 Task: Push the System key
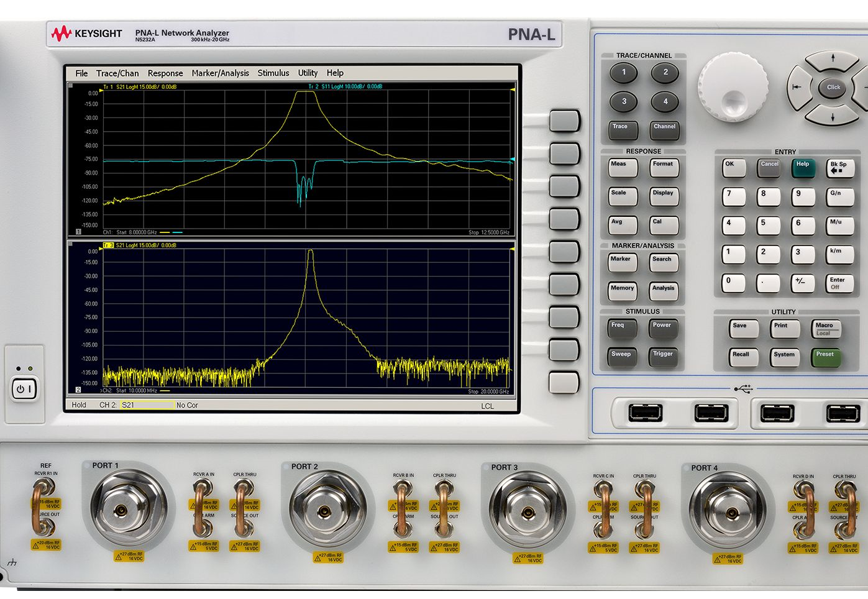coord(785,357)
